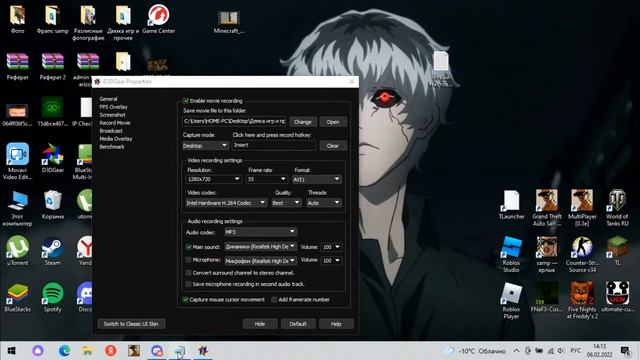Screen dimensions: 640x360
Task: Open the Корзина recycle bin
Action: click(x=53, y=205)
